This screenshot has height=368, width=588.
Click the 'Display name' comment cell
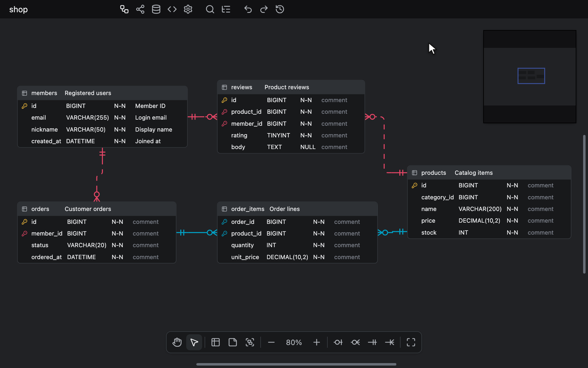(154, 130)
